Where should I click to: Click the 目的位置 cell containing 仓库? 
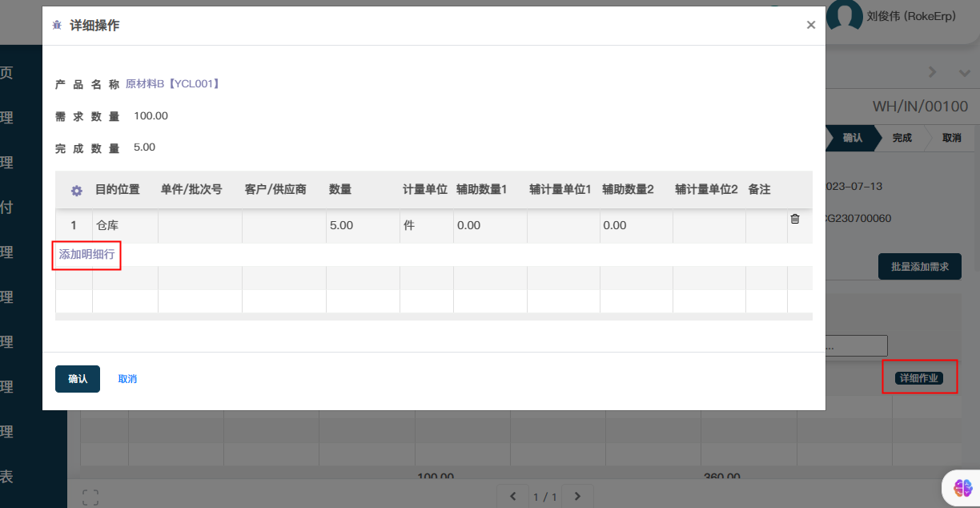pyautogui.click(x=125, y=226)
